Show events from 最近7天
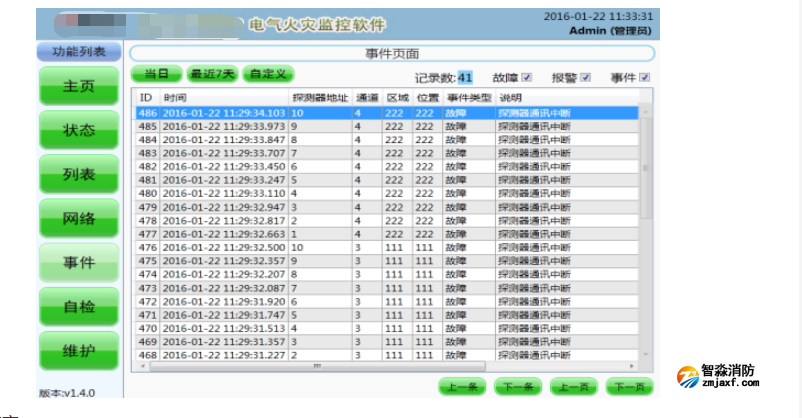This screenshot has height=418, width=802. 212,74
